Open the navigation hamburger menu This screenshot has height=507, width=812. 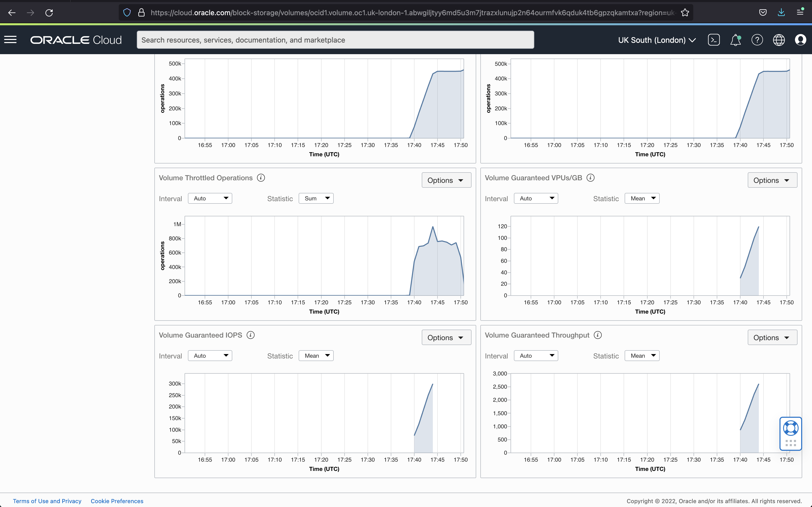point(10,39)
